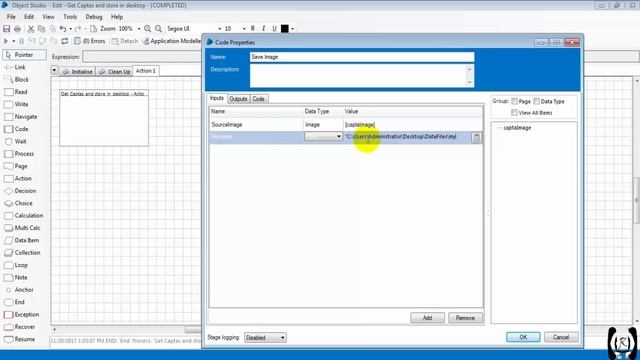Click the Undo arrow icon
The height and width of the screenshot is (360, 640).
[62, 29]
